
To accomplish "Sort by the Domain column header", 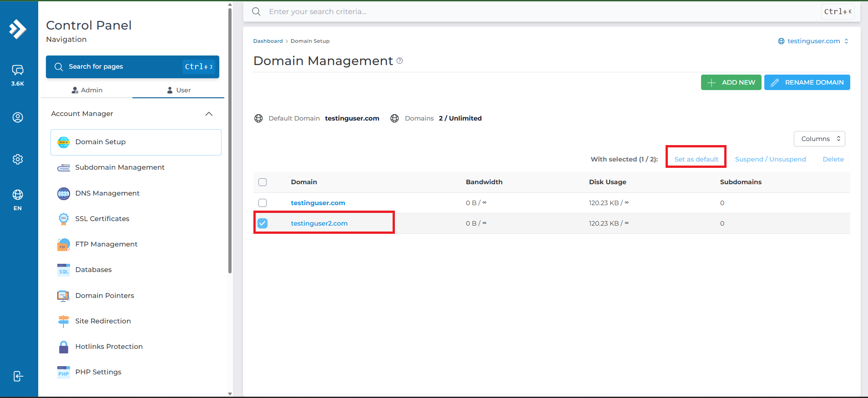I will (304, 182).
